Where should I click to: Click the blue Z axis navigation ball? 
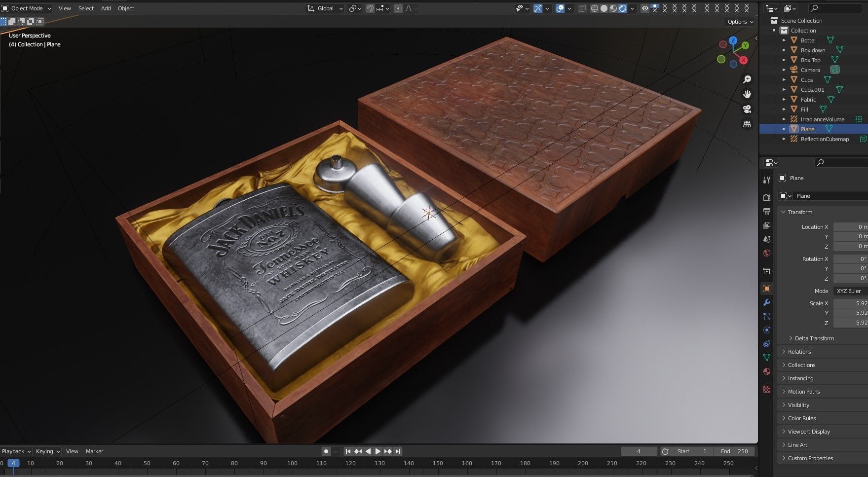[733, 40]
